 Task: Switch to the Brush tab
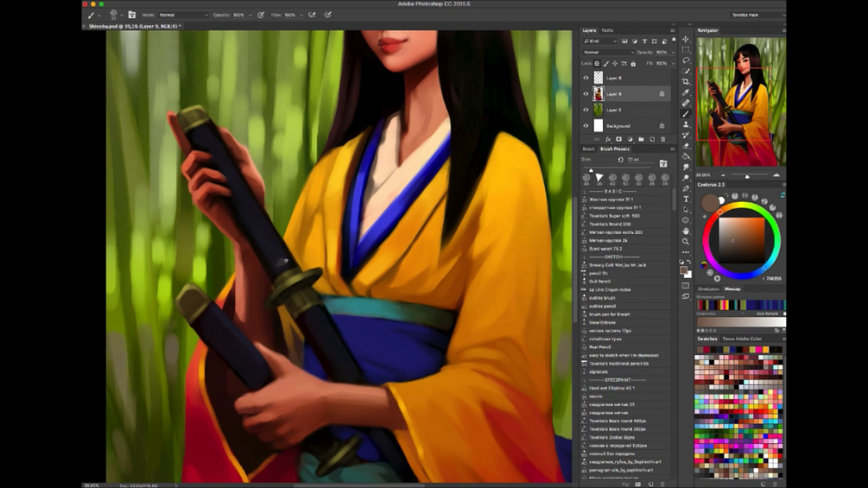tap(588, 149)
